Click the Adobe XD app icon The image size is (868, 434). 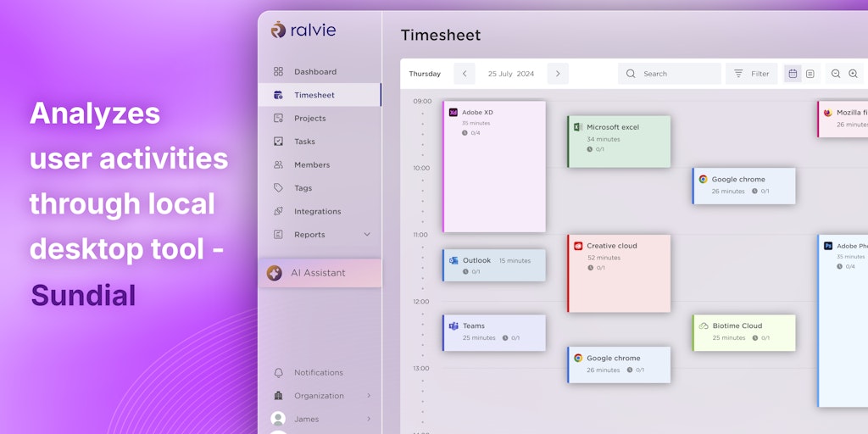[x=453, y=113]
